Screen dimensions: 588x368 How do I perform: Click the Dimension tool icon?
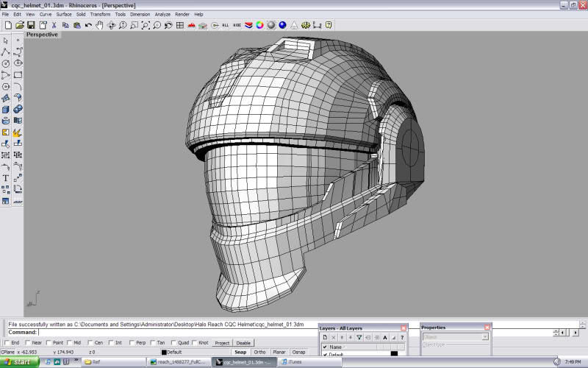[x=318, y=25]
